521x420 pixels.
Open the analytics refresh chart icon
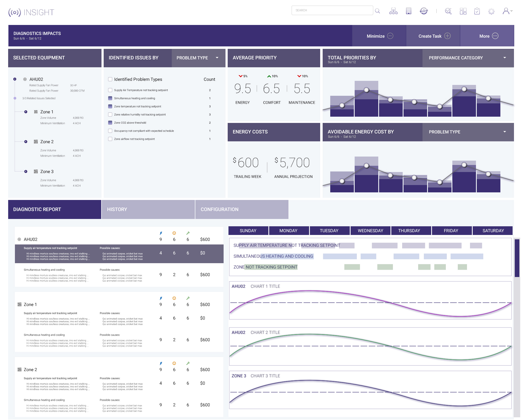(424, 11)
